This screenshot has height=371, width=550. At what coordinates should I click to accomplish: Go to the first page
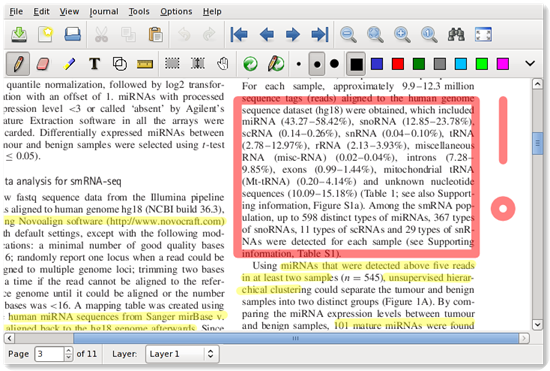pyautogui.click(x=239, y=34)
